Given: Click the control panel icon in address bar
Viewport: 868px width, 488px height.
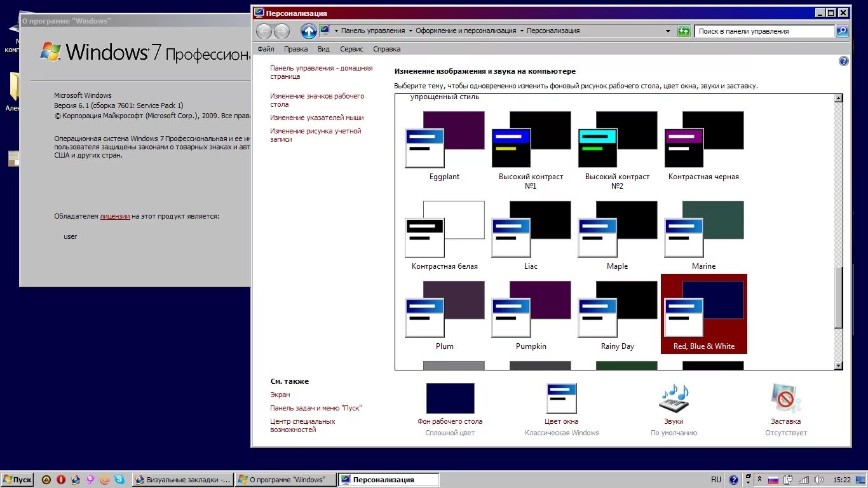Looking at the screenshot, I should pyautogui.click(x=325, y=30).
